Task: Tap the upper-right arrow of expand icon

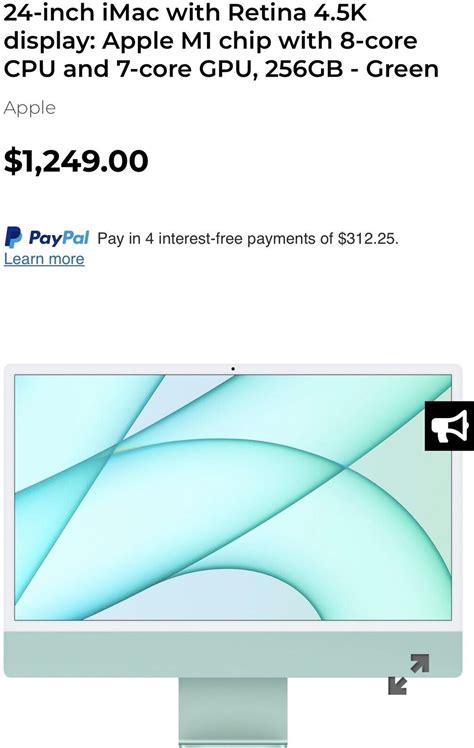Action: click(419, 664)
